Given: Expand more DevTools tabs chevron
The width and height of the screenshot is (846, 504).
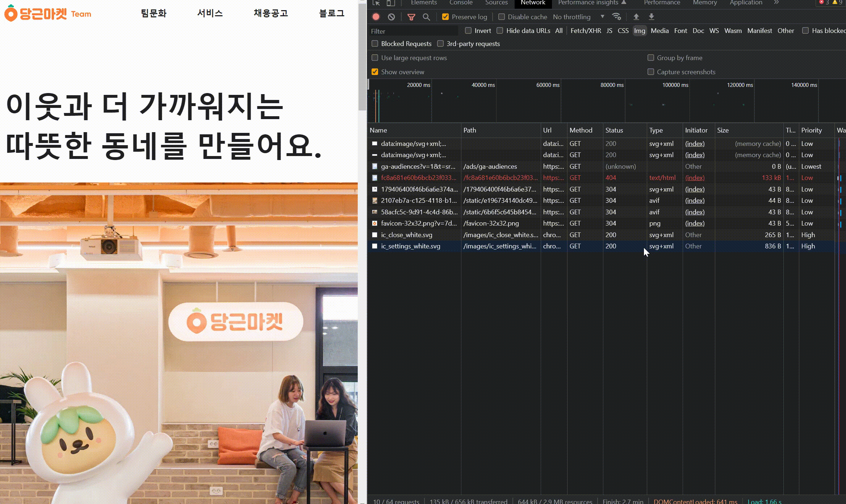Looking at the screenshot, I should coord(776,3).
